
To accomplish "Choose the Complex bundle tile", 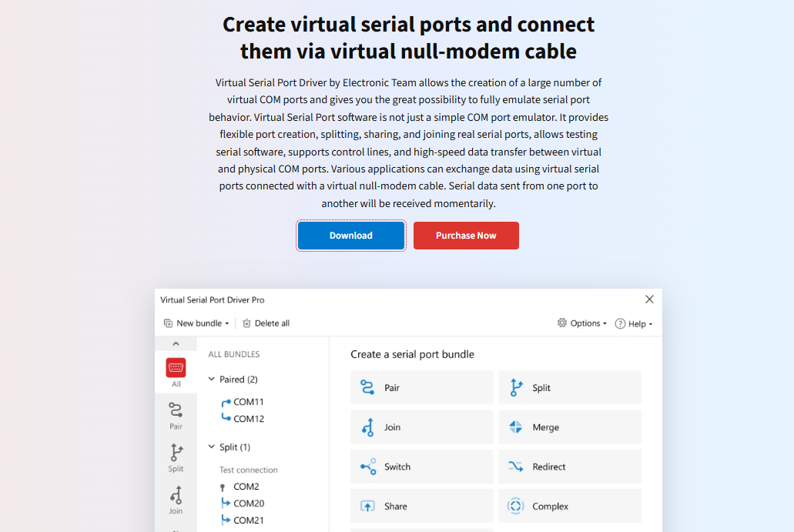I will [570, 506].
